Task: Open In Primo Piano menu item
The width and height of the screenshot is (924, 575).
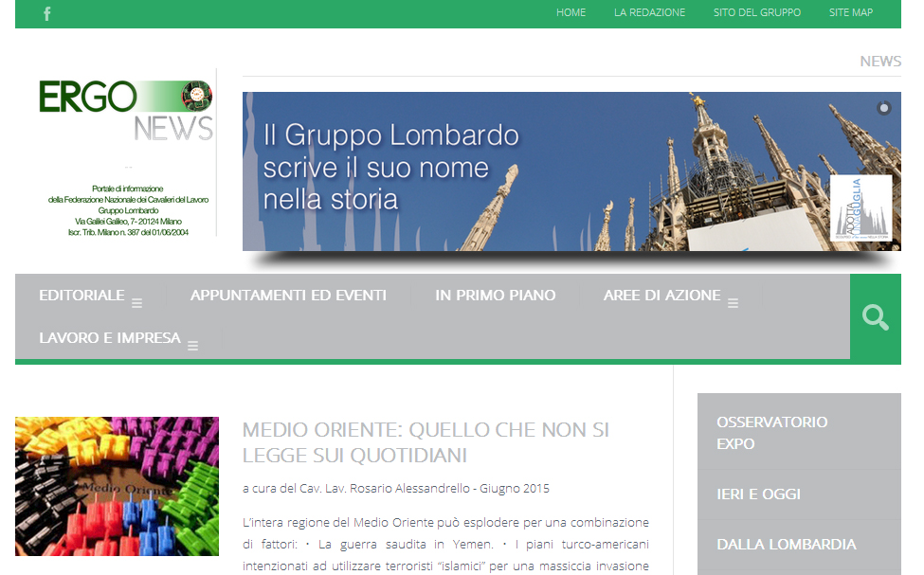Action: pos(495,296)
